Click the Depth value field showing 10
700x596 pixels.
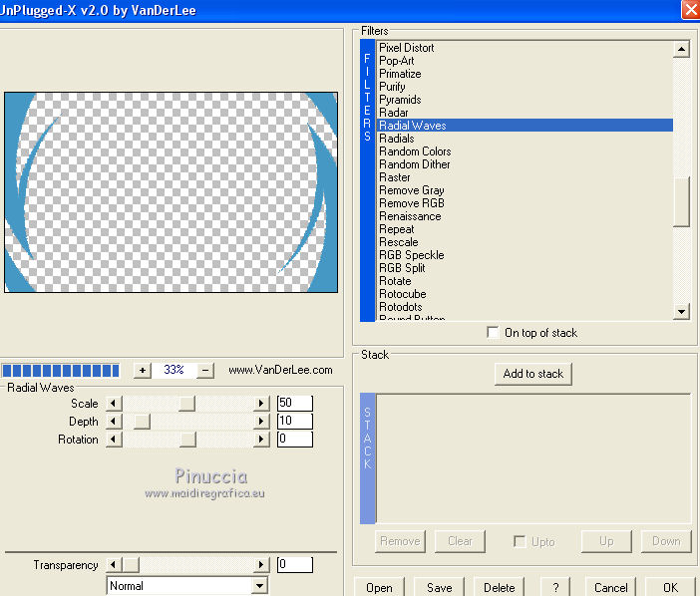coord(294,421)
